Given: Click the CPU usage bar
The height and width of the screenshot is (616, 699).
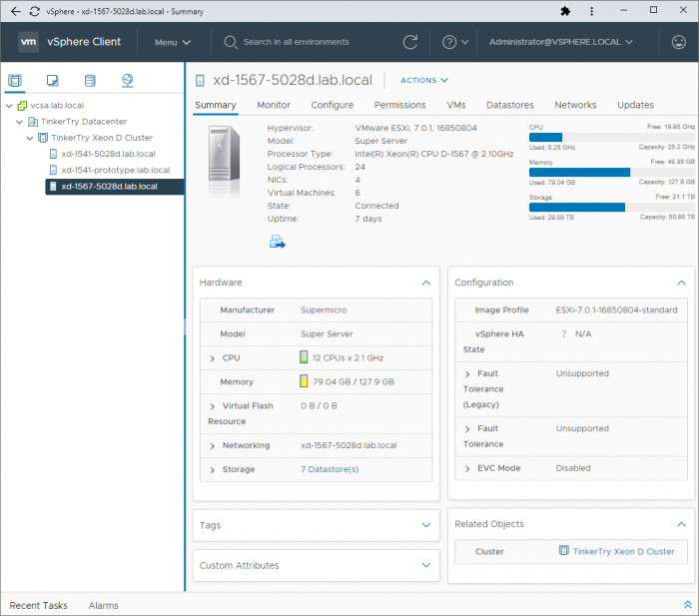Looking at the screenshot, I should pyautogui.click(x=611, y=138).
